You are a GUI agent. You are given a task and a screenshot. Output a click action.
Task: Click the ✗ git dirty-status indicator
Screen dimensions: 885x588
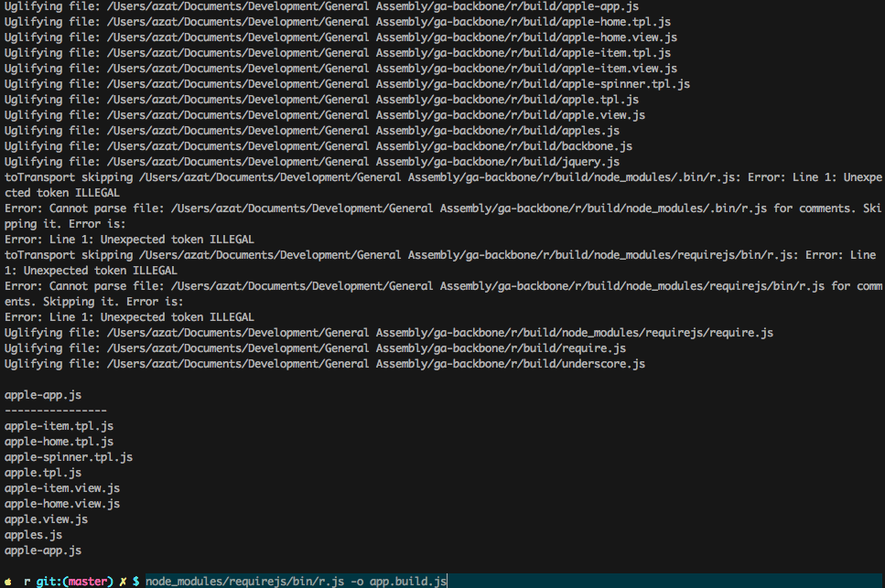click(122, 581)
